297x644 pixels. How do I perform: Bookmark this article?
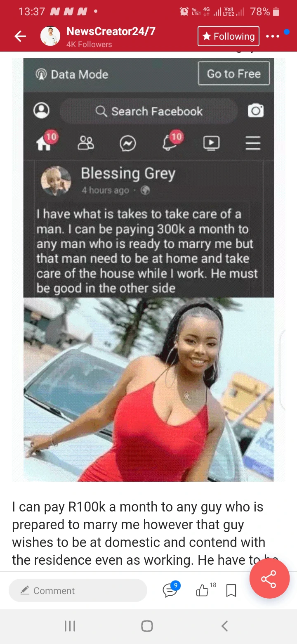point(231,591)
